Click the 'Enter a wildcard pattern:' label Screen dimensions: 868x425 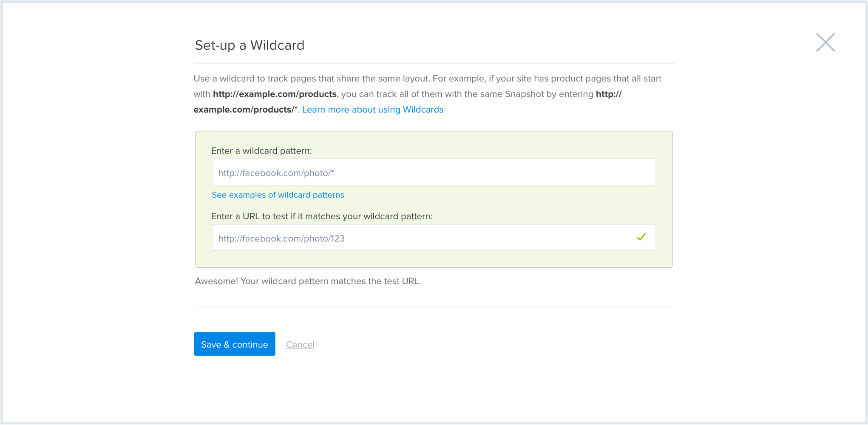(x=261, y=151)
